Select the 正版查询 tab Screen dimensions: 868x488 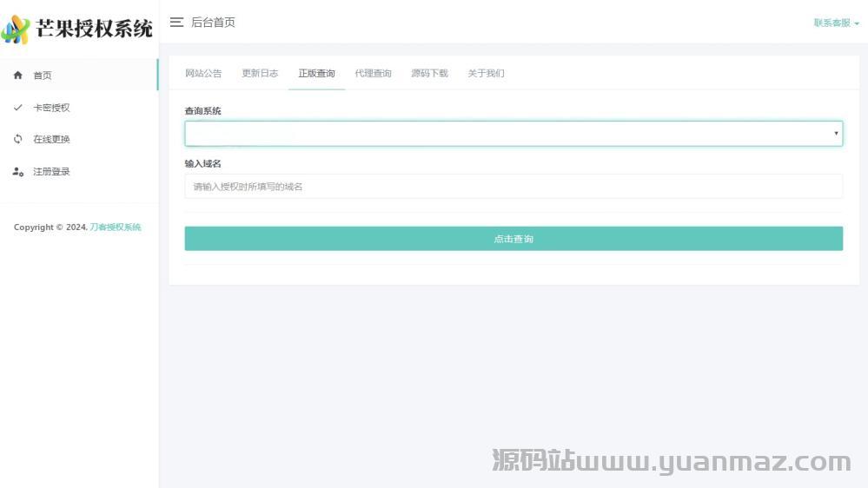[316, 74]
